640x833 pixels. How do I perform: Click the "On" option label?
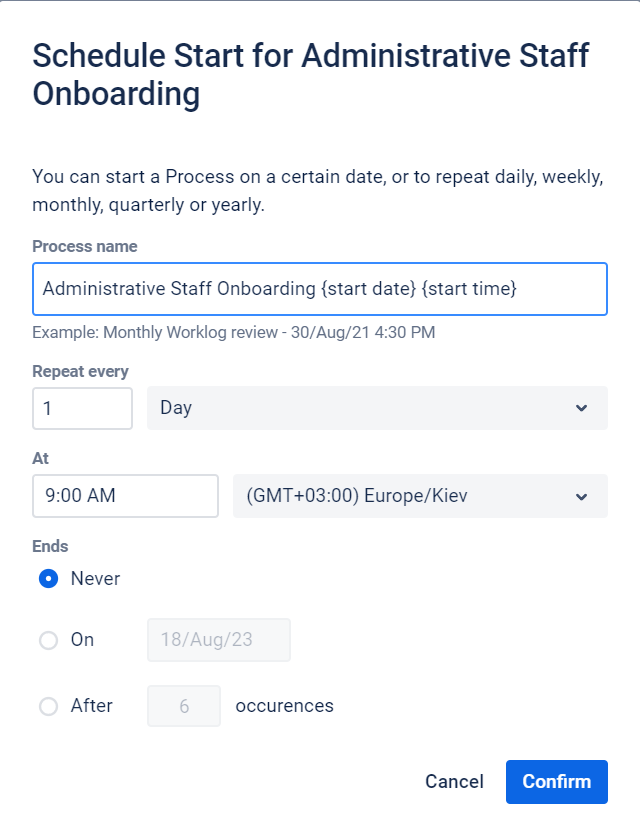pyautogui.click(x=82, y=640)
